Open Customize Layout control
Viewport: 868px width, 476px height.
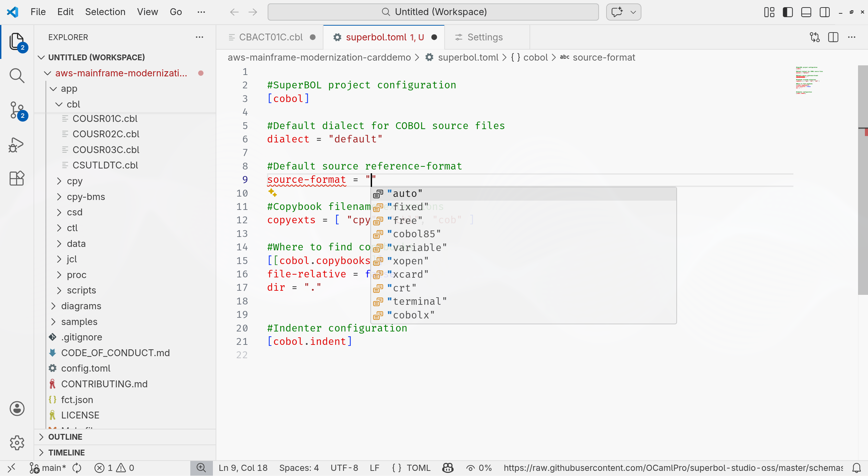(769, 12)
